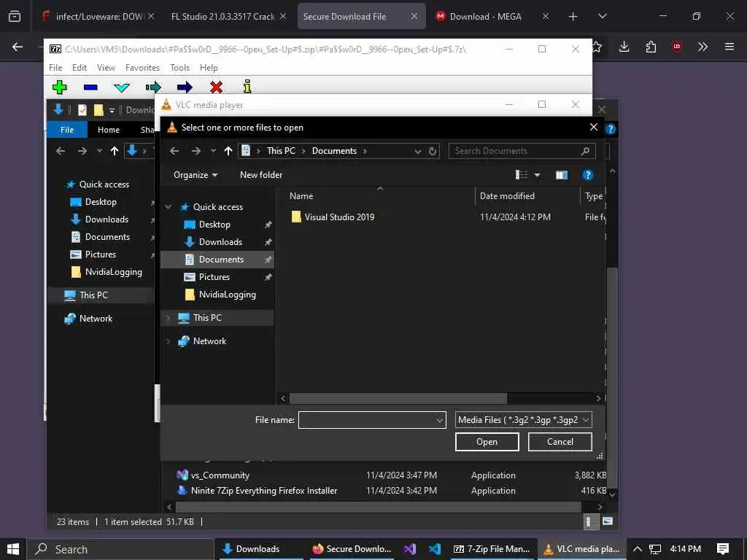
Task: Go up one level in the open dialog
Action: (x=228, y=151)
